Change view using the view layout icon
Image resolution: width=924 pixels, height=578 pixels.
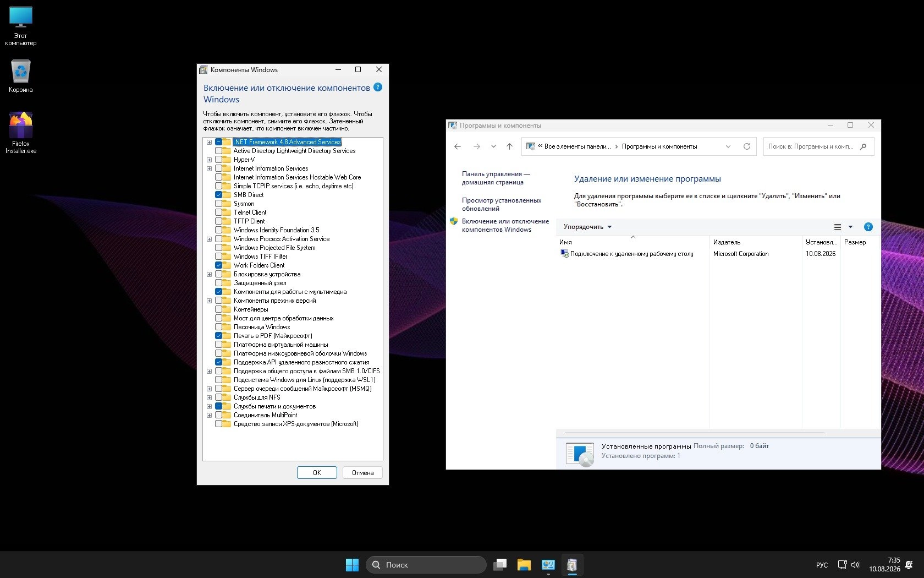pos(838,227)
